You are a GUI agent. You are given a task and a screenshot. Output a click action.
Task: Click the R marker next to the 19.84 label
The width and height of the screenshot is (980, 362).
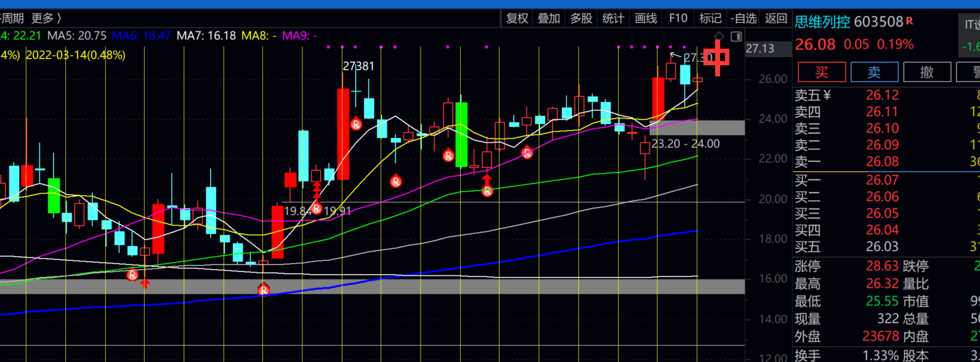[x=316, y=209]
